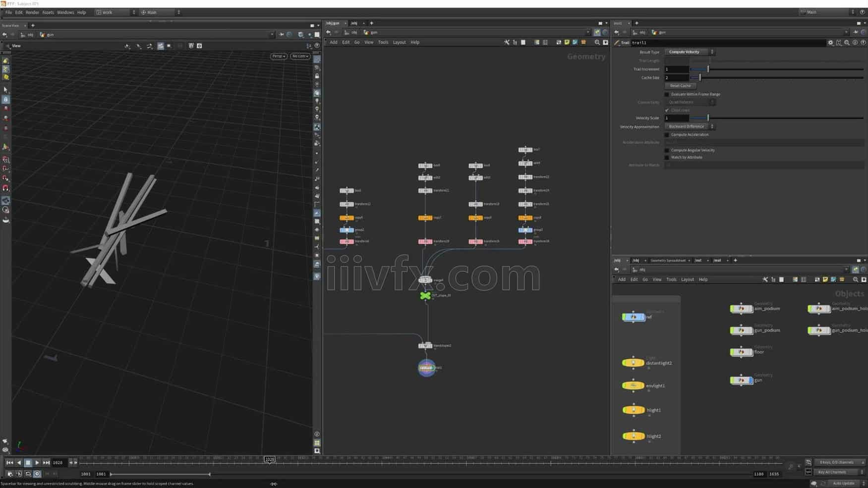Open the parameter pane gear settings menu
868x488 pixels.
[830, 43]
